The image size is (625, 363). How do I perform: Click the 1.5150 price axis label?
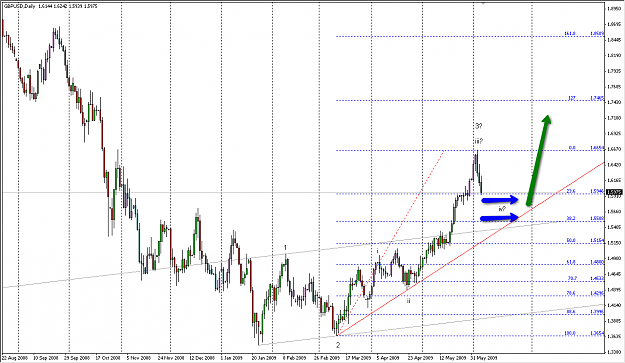(614, 243)
